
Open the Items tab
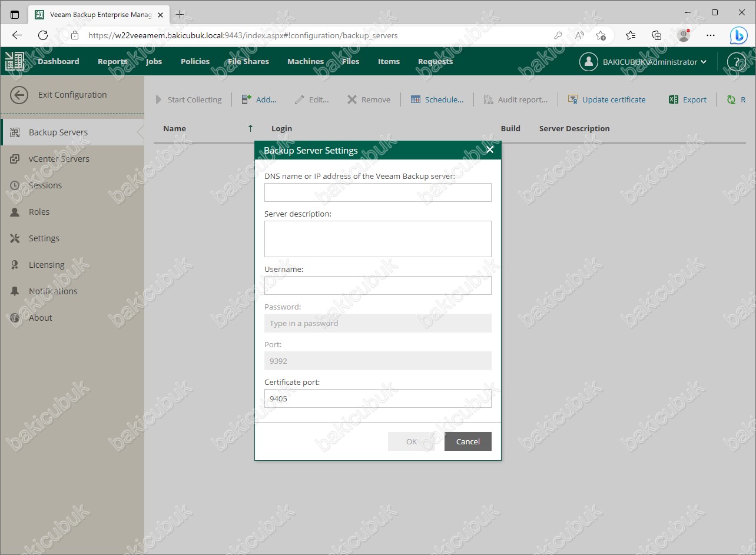click(389, 61)
